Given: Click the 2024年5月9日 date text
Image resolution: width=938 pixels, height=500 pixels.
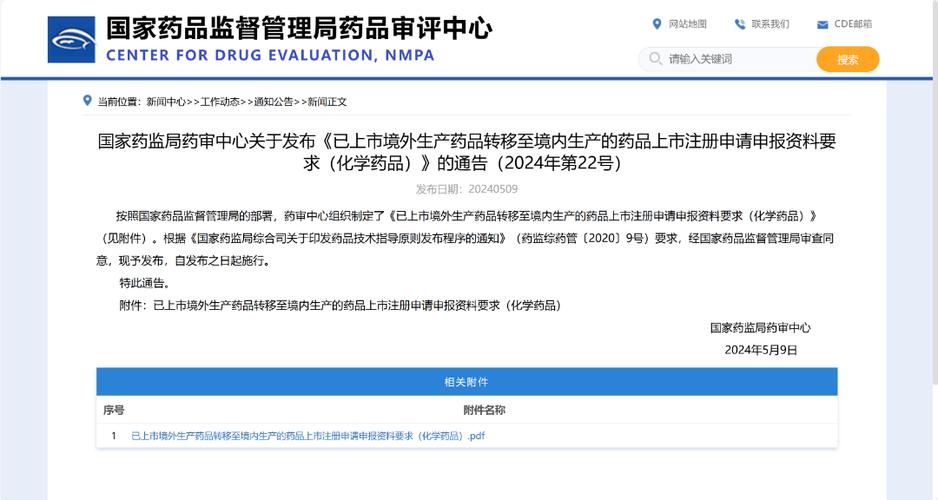Looking at the screenshot, I should click(x=761, y=350).
